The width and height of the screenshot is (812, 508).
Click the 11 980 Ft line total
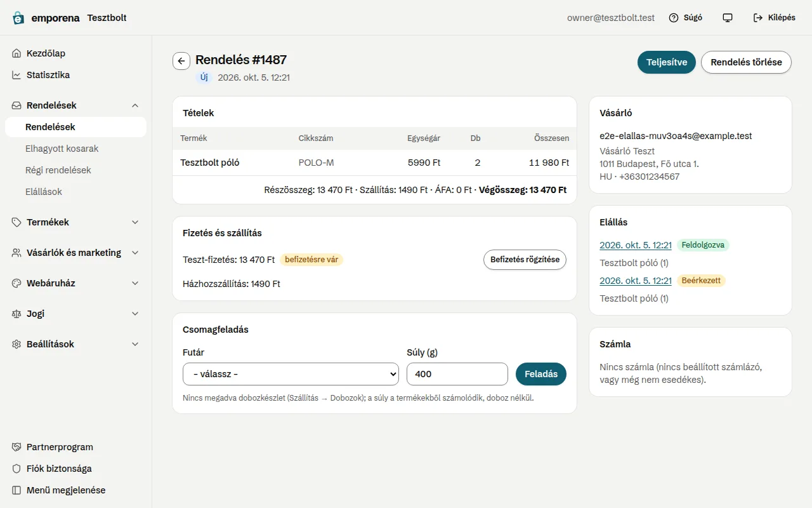tap(549, 163)
